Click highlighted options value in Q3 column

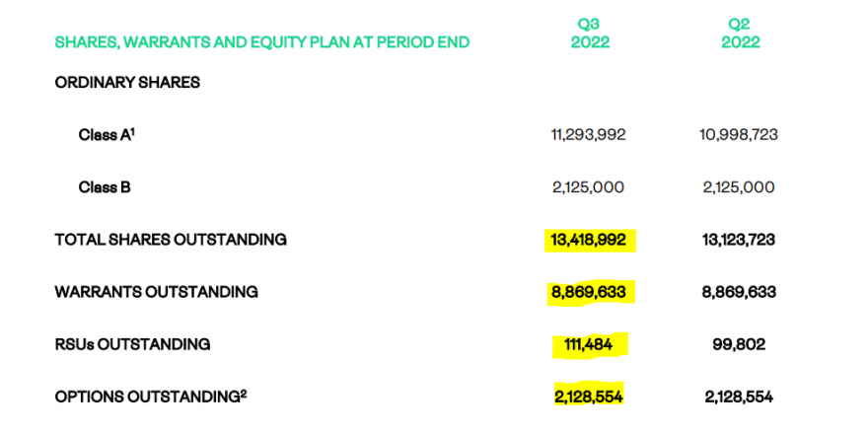[590, 397]
